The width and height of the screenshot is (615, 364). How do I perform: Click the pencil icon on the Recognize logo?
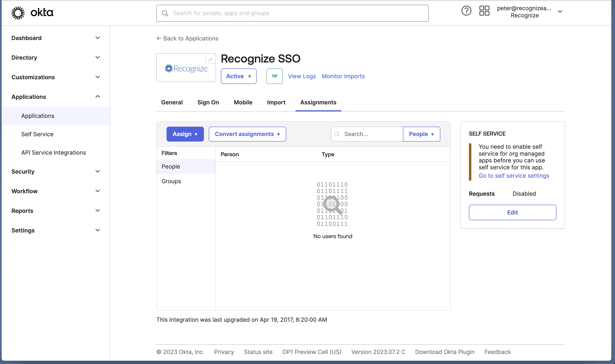210,59
